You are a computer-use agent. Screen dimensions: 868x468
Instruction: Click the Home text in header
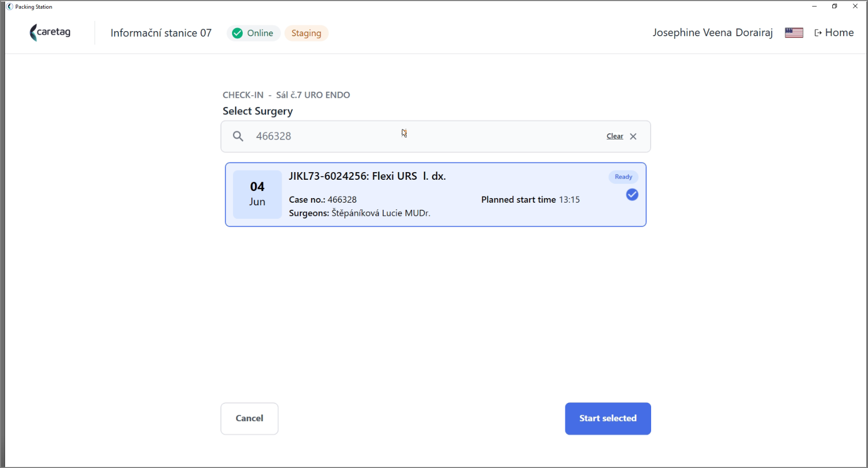pos(839,33)
